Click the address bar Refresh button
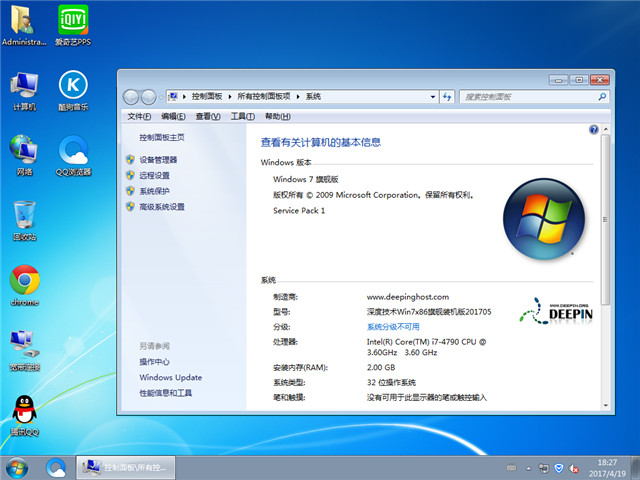The width and height of the screenshot is (640, 480). [447, 97]
